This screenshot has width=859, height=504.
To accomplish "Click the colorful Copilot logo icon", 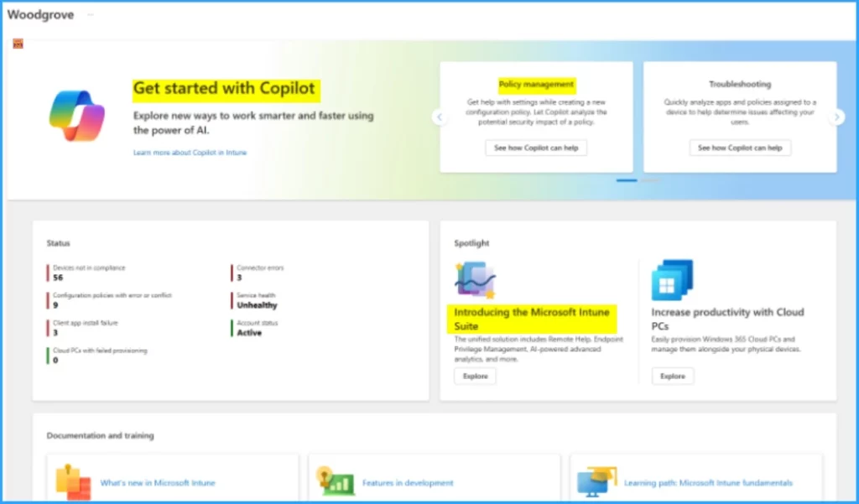I will click(x=76, y=116).
